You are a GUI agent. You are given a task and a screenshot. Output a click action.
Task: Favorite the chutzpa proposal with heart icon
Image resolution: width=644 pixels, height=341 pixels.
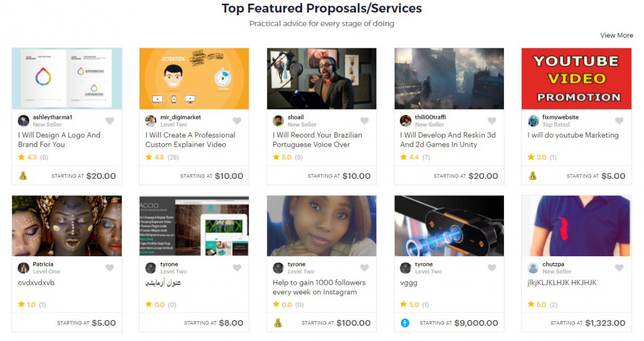click(x=619, y=268)
